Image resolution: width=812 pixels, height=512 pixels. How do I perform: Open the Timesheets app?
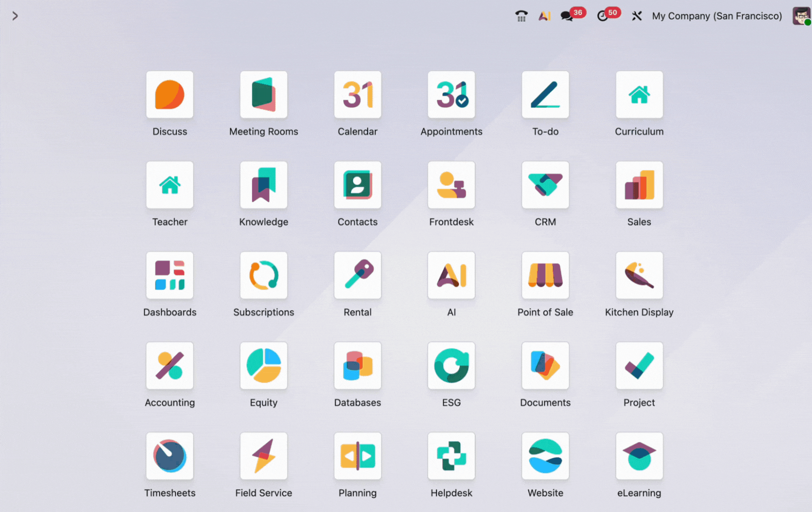(x=169, y=456)
